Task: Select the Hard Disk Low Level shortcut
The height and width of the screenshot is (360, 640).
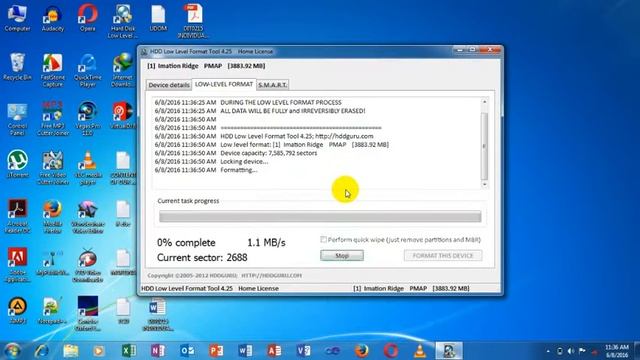Action: 123,21
